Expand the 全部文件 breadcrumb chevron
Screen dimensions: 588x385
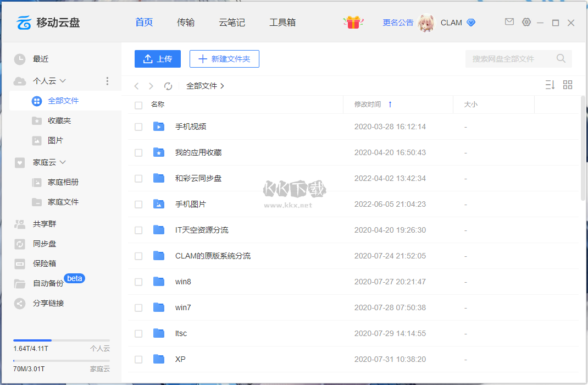[x=222, y=86]
